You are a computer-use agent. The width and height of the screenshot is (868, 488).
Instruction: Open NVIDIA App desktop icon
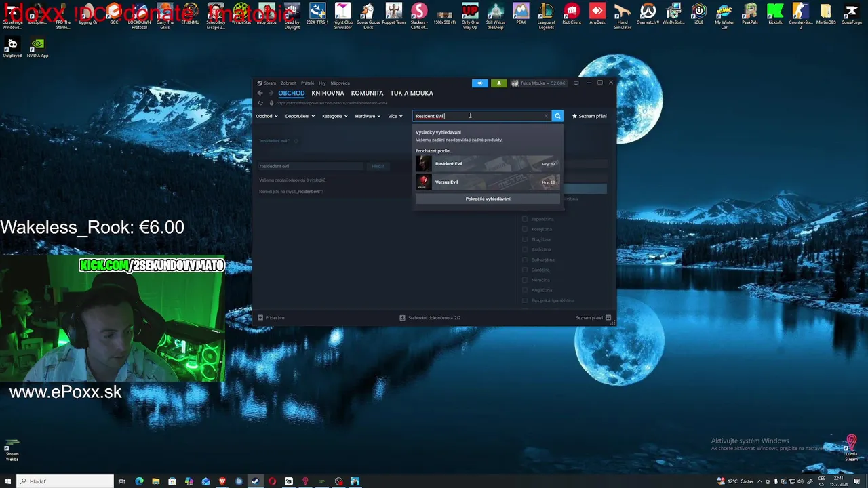click(x=38, y=48)
